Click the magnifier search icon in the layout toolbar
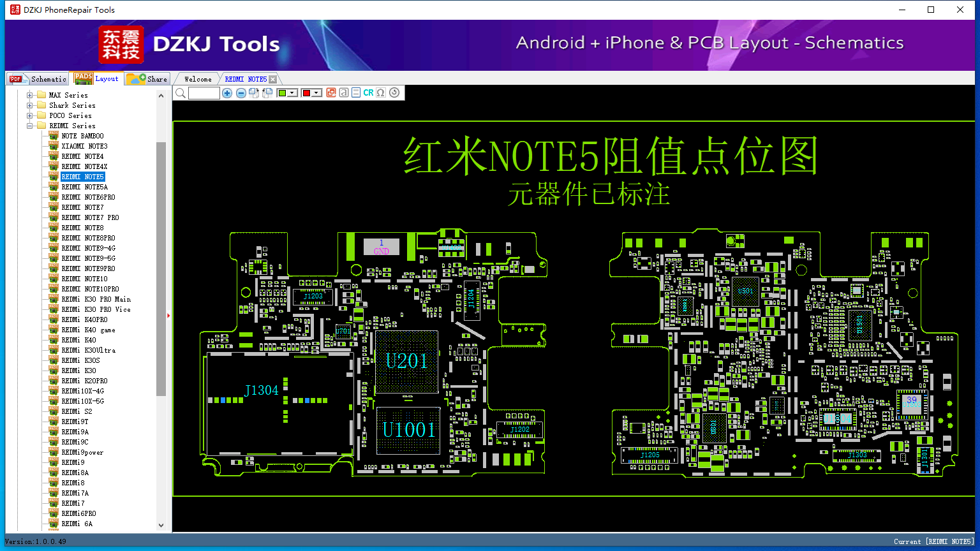This screenshot has width=980, height=551. tap(181, 93)
